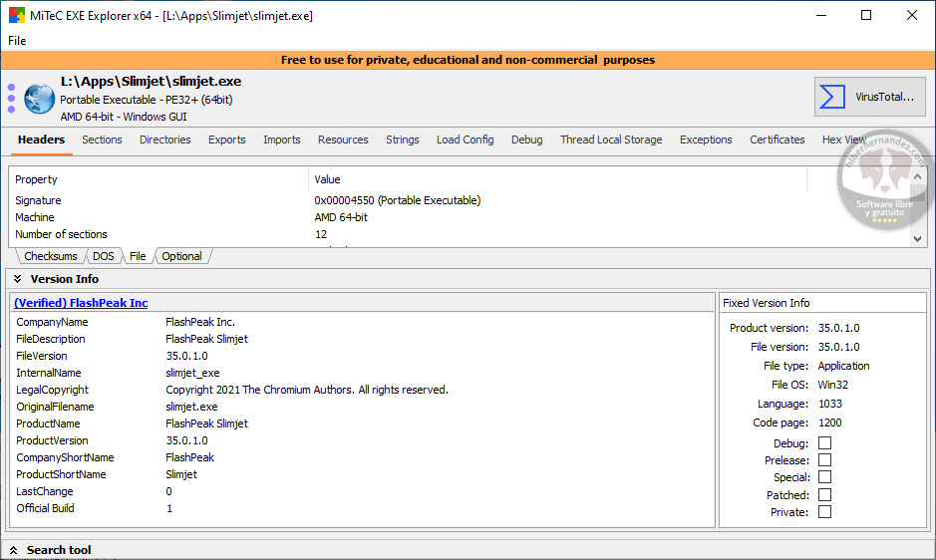
Task: Select the InternalName row
Action: [x=363, y=373]
